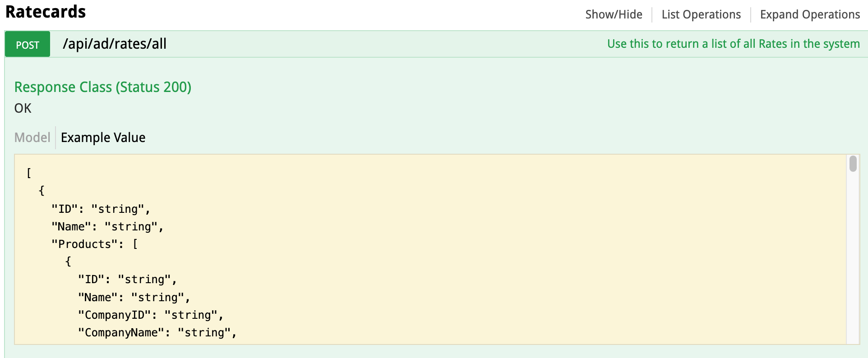Click the Response Class (Status 200) heading
868x358 pixels.
(103, 87)
